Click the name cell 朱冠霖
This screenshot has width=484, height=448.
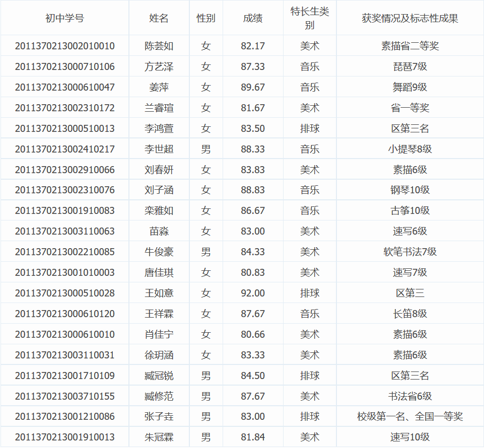click(x=159, y=437)
